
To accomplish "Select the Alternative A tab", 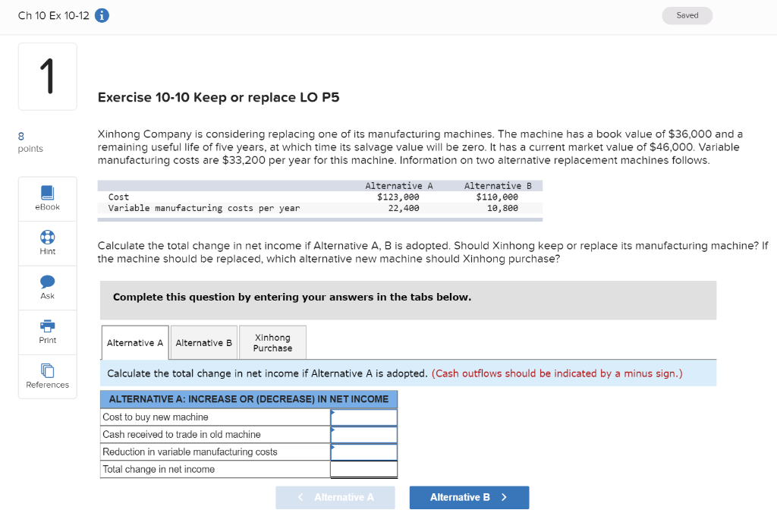I will [x=135, y=342].
